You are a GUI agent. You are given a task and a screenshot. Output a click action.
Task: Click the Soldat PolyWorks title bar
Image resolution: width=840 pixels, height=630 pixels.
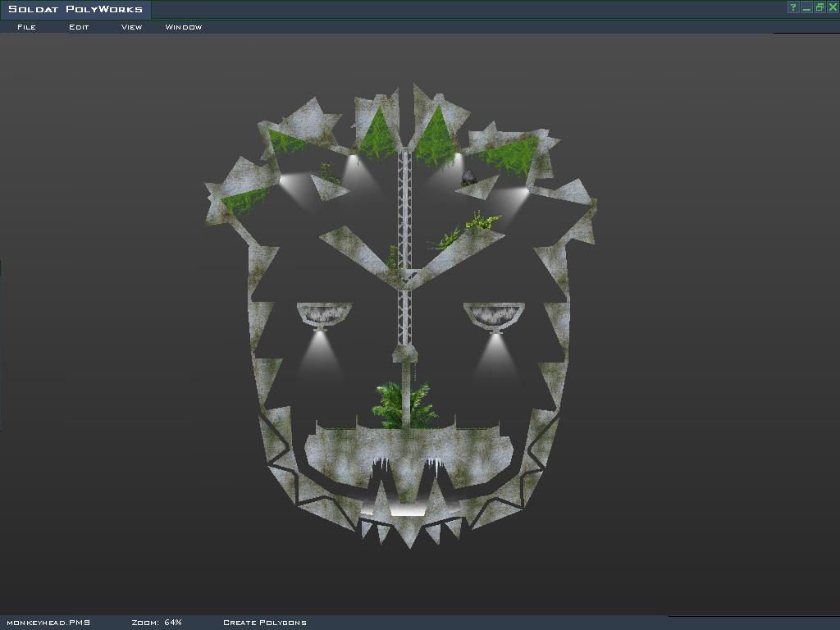(75, 9)
